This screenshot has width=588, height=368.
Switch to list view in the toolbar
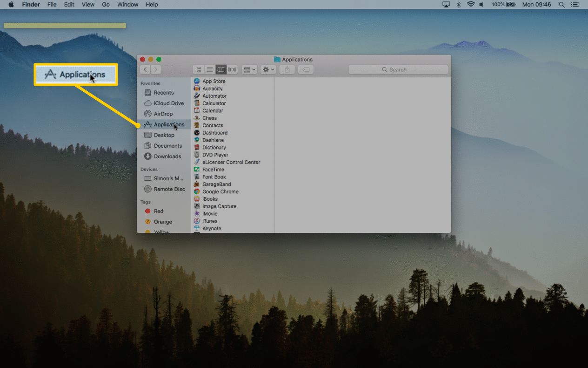click(x=209, y=69)
